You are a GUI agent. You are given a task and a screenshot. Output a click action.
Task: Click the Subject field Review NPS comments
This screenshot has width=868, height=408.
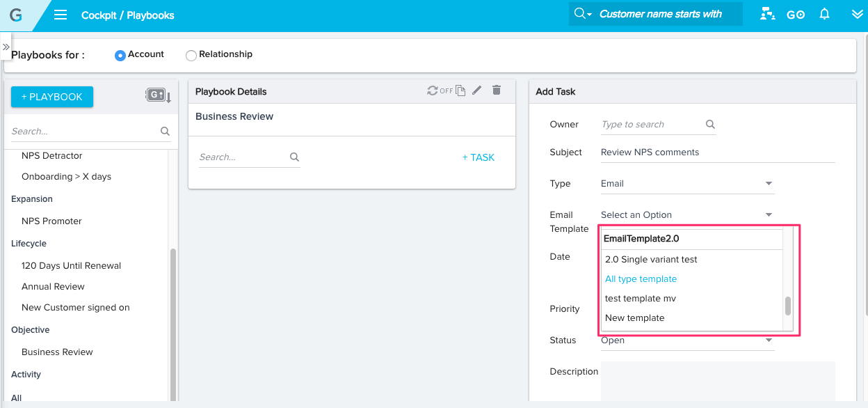[x=718, y=152]
